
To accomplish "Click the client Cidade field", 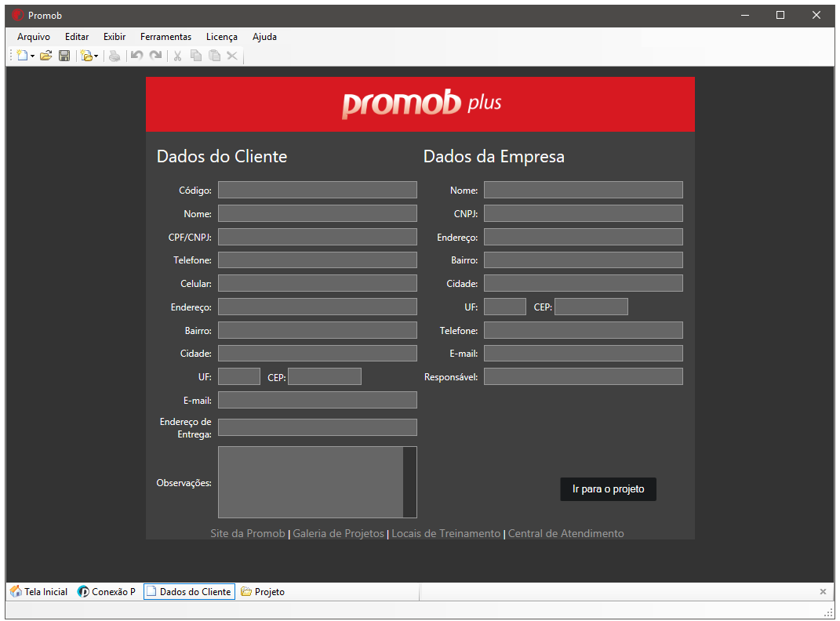I will (317, 354).
